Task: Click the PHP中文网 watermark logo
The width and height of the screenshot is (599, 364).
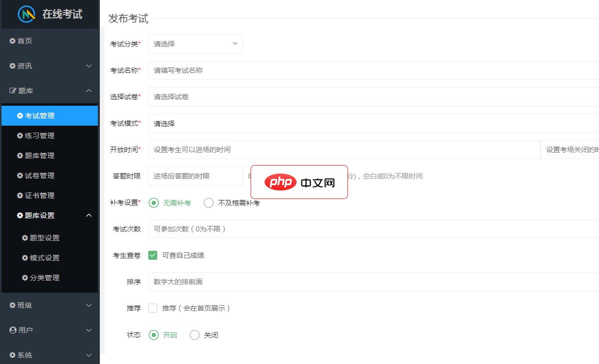Action: click(299, 182)
